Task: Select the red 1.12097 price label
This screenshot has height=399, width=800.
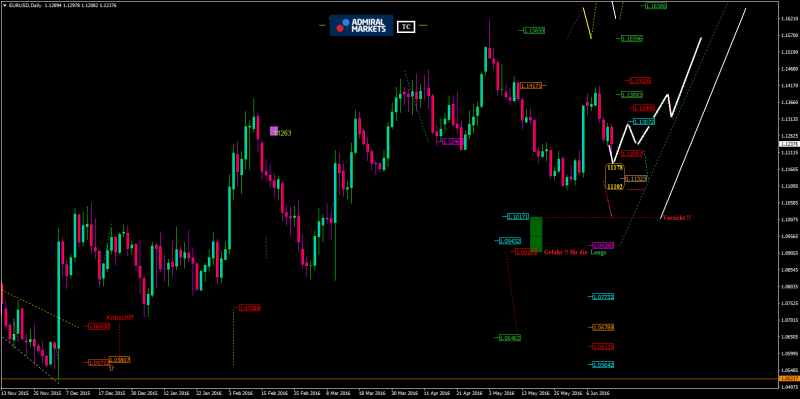Action: point(632,153)
